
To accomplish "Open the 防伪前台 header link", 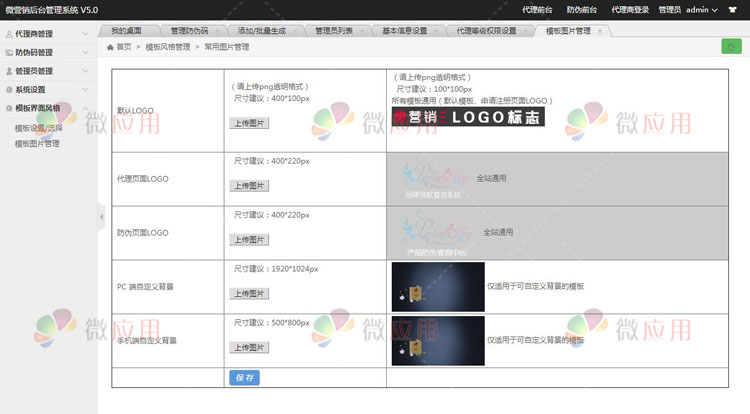I will tap(582, 10).
